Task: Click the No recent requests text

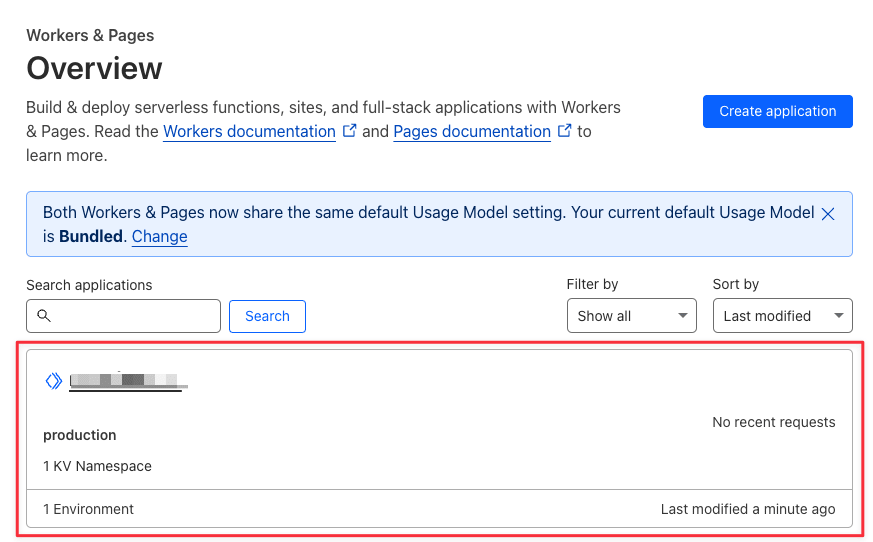Action: 773,422
